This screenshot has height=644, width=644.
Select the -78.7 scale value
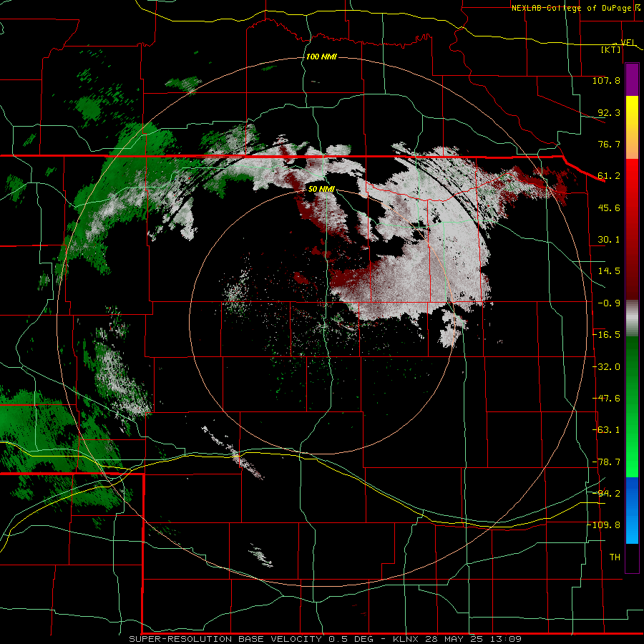click(606, 462)
